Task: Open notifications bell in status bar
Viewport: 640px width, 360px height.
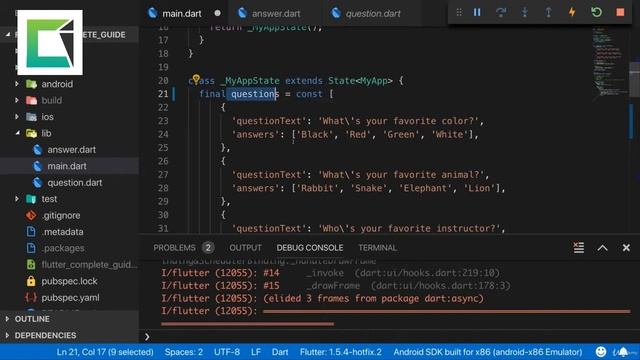Action: pos(623,352)
